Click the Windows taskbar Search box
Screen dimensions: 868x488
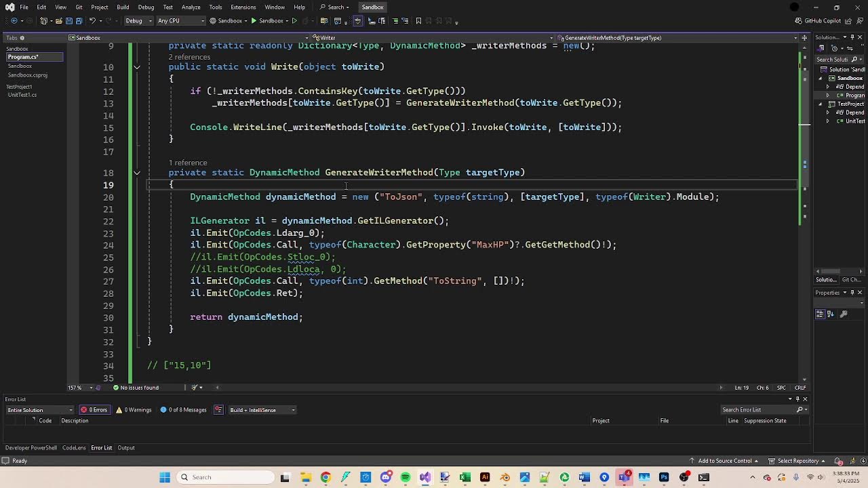click(224, 477)
